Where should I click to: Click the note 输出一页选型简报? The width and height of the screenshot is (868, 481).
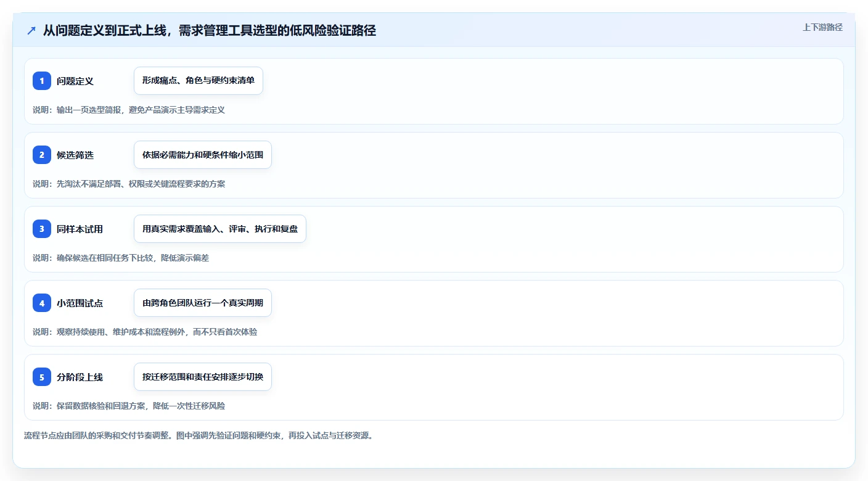click(129, 110)
